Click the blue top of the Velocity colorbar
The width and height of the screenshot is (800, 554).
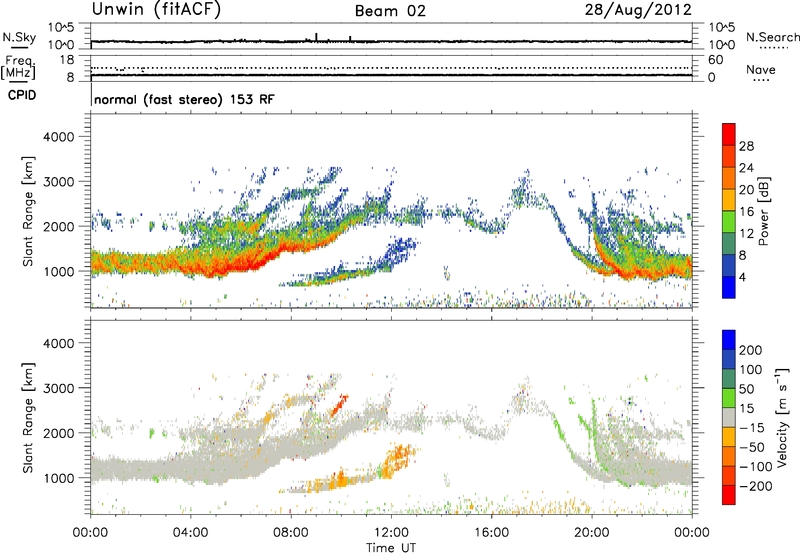pyautogui.click(x=729, y=340)
